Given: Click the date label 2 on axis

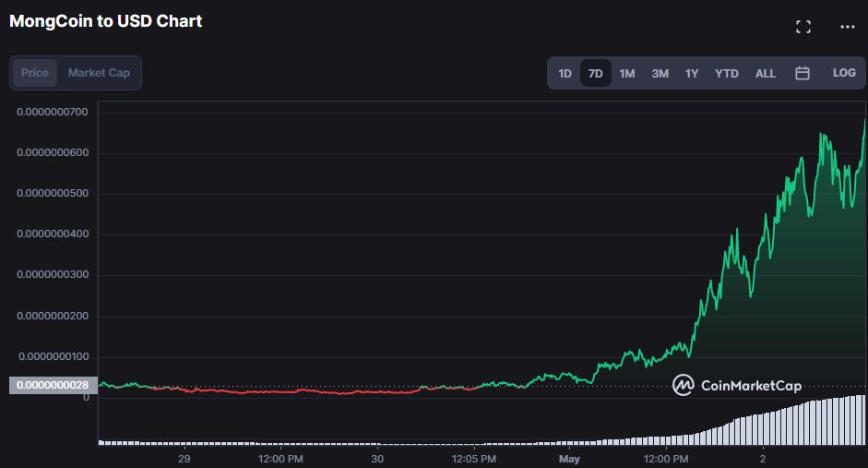Looking at the screenshot, I should coord(762,459).
